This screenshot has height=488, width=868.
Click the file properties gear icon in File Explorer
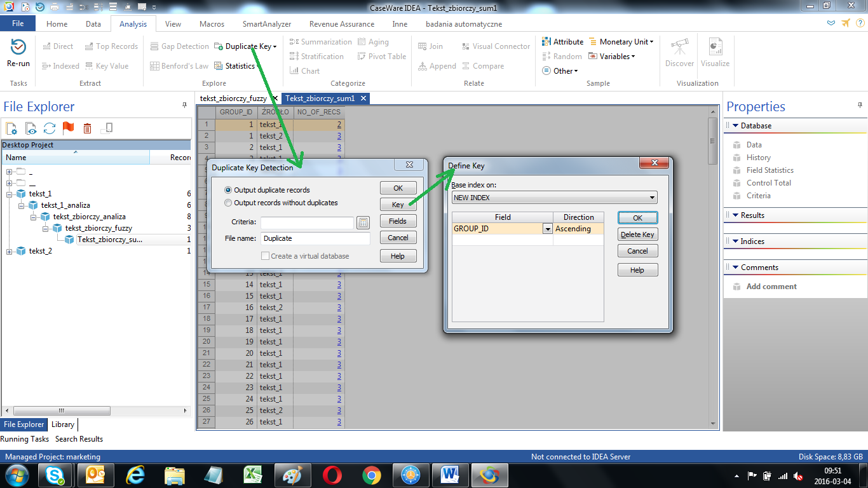[11, 128]
